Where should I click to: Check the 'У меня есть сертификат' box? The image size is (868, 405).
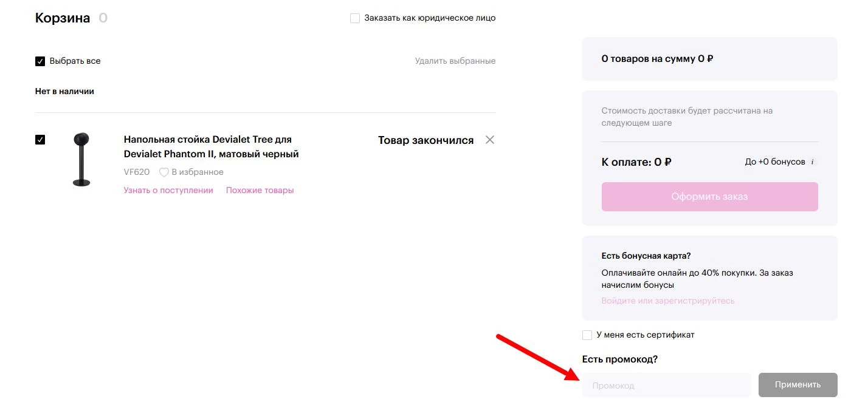click(x=587, y=335)
